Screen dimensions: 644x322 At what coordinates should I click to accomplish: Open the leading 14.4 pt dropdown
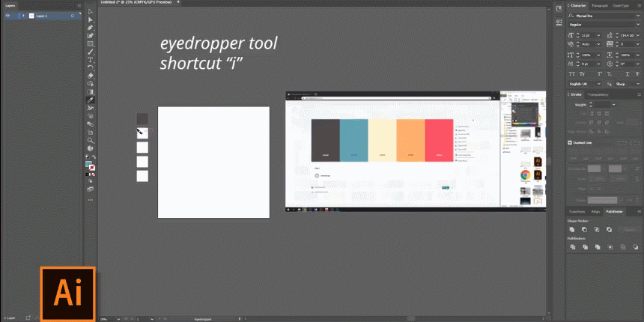638,35
